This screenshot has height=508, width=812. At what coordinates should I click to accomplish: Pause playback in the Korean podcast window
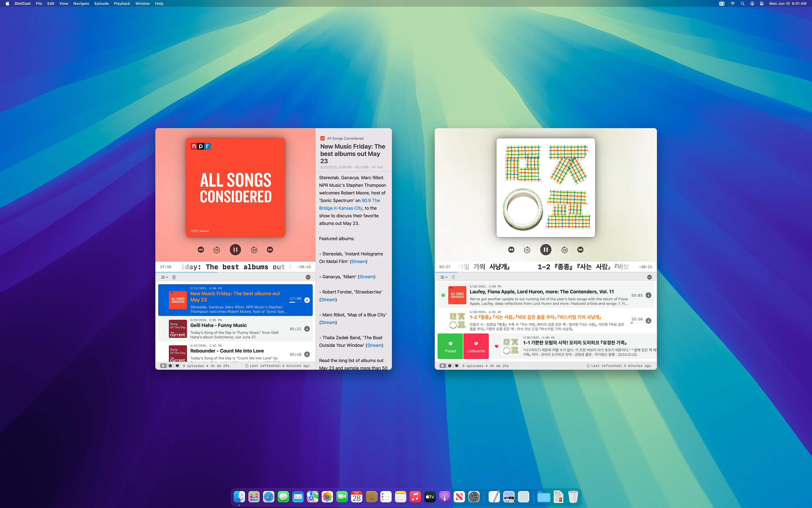point(546,250)
